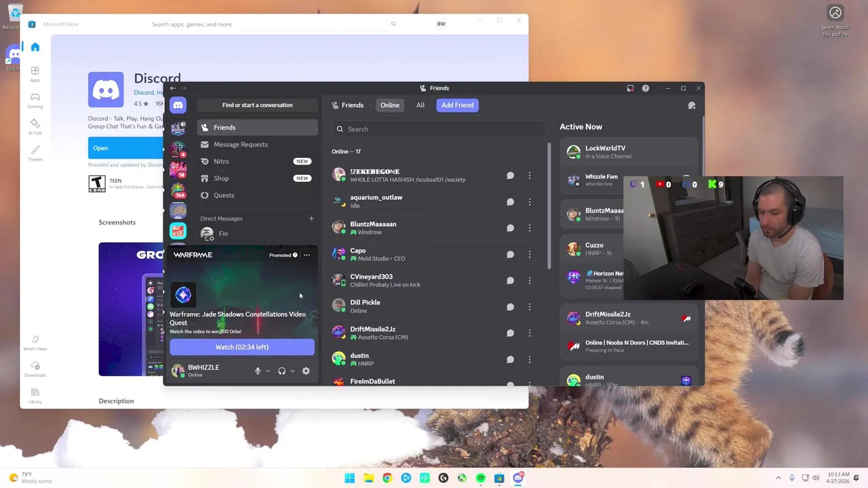
Task: Click the BW profile button in Microsoft Store
Action: pyautogui.click(x=441, y=24)
